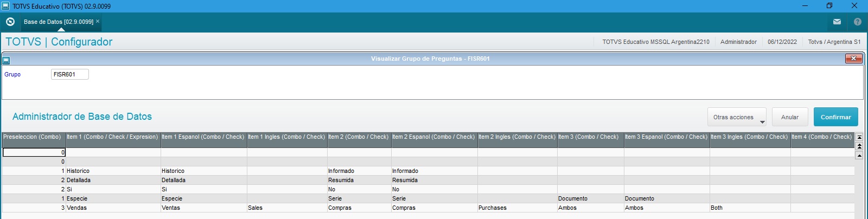Close the Visualizar Grupo de Preguntas dialog
868x219 pixels.
(853, 59)
